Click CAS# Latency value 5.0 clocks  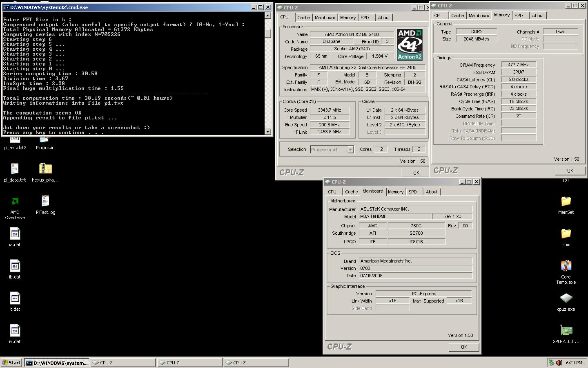coord(519,79)
